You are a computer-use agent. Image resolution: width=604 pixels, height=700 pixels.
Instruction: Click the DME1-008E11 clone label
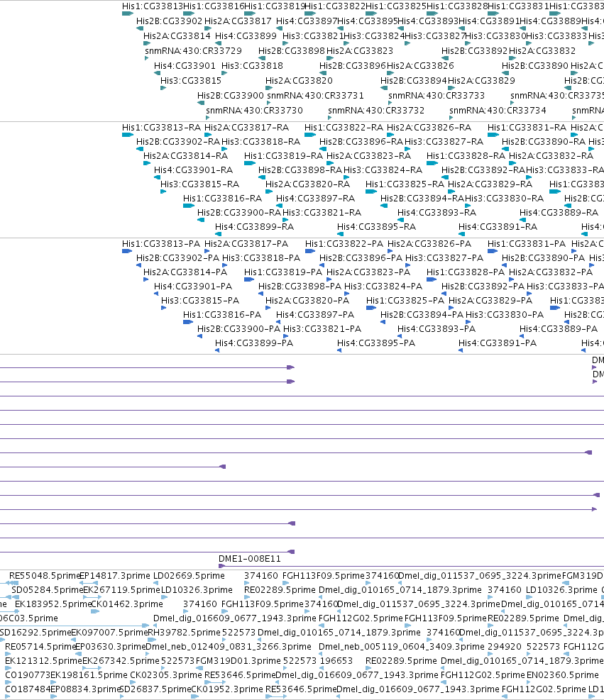250,559
